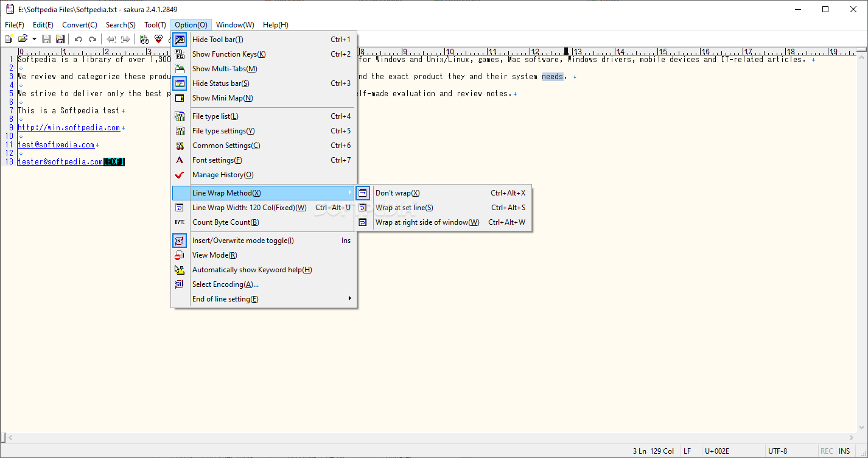
Task: Open Find via binoculars toolbar icon
Action: tap(144, 39)
